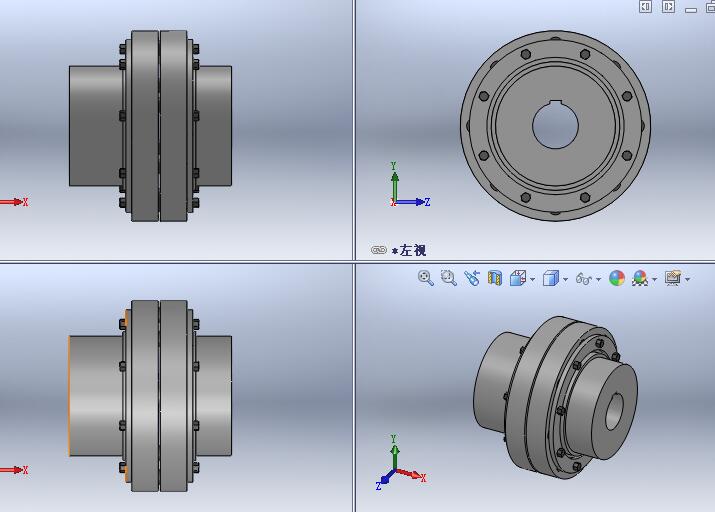Image resolution: width=715 pixels, height=512 pixels.
Task: Open Edit Appearance color ball icon
Action: click(617, 278)
